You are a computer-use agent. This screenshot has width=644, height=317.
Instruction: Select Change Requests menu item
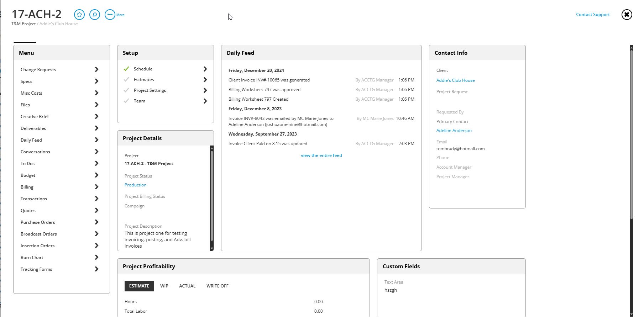pyautogui.click(x=38, y=70)
